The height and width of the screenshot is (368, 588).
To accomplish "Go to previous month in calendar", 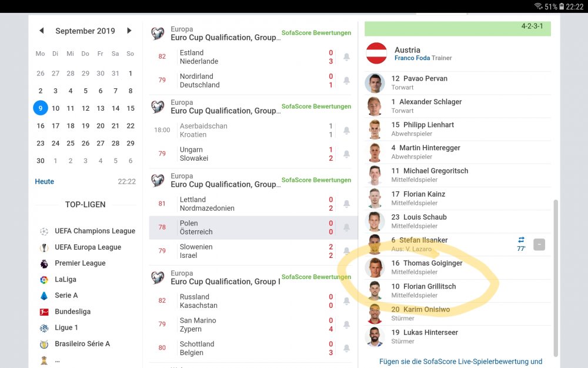I will [42, 31].
